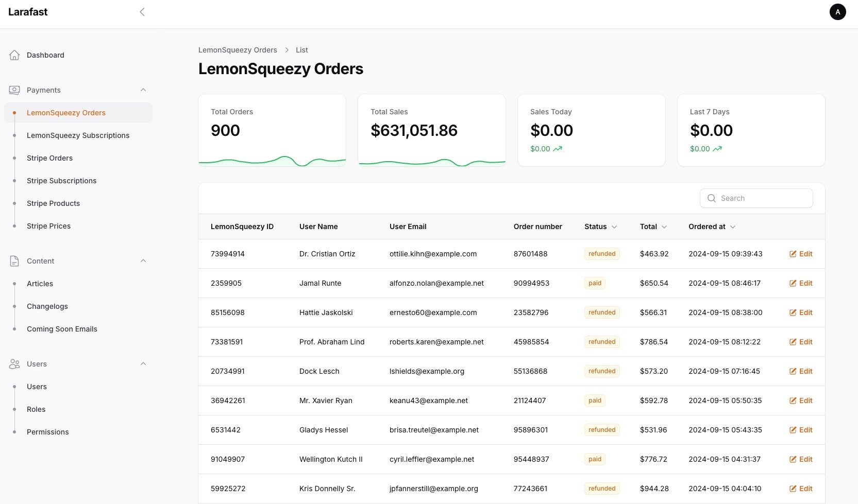Click the Content document icon
The width and height of the screenshot is (858, 504).
(14, 261)
